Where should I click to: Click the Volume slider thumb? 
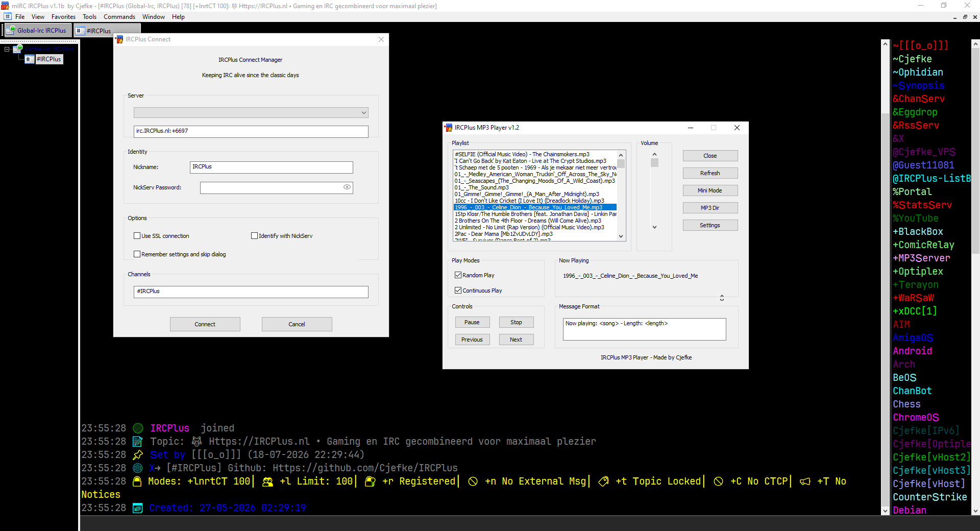[654, 163]
